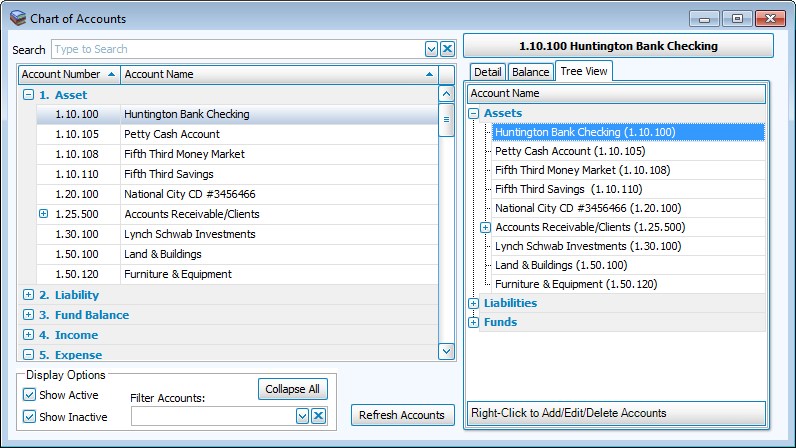The height and width of the screenshot is (448, 796).
Task: Open the Search dropdown arrow
Action: (432, 49)
